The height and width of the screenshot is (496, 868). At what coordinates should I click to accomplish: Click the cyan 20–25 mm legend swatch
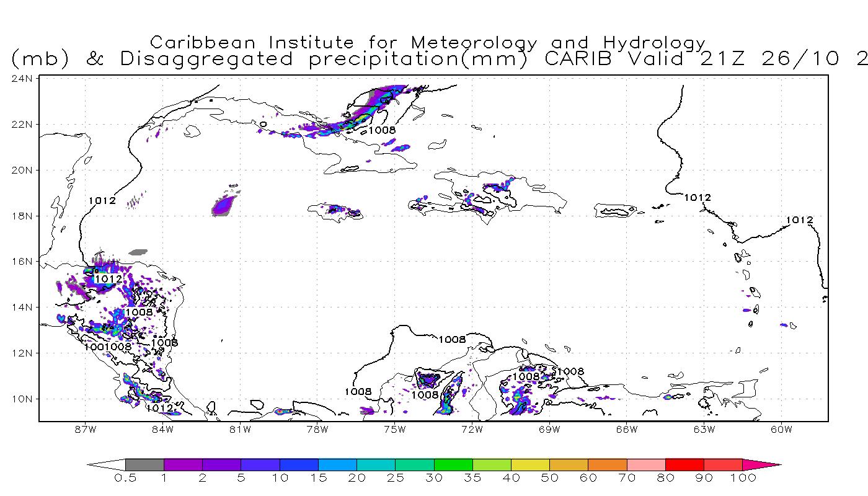[x=376, y=464]
